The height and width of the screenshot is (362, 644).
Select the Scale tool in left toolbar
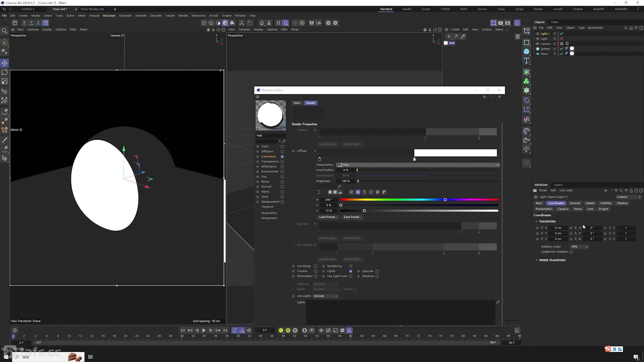[x=5, y=81]
